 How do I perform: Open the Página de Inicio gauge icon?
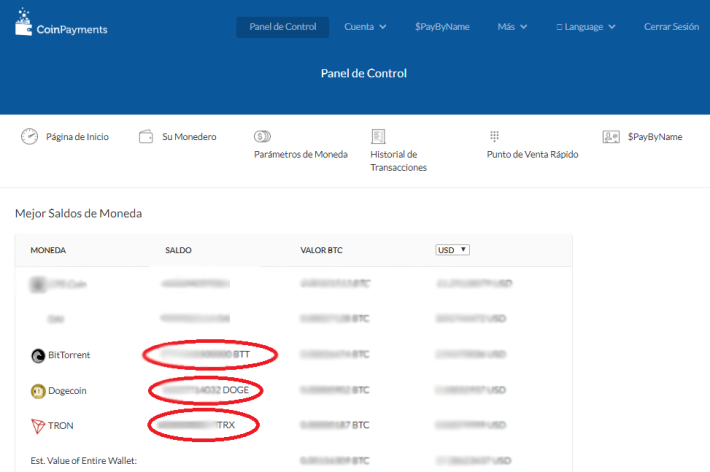click(x=29, y=136)
